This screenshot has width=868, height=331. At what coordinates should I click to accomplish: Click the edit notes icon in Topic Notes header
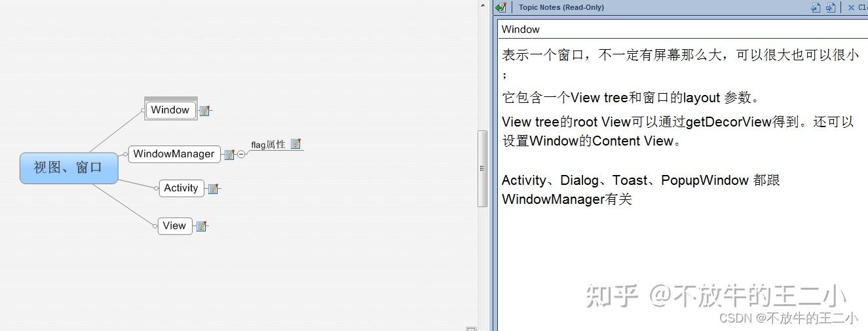pos(501,7)
